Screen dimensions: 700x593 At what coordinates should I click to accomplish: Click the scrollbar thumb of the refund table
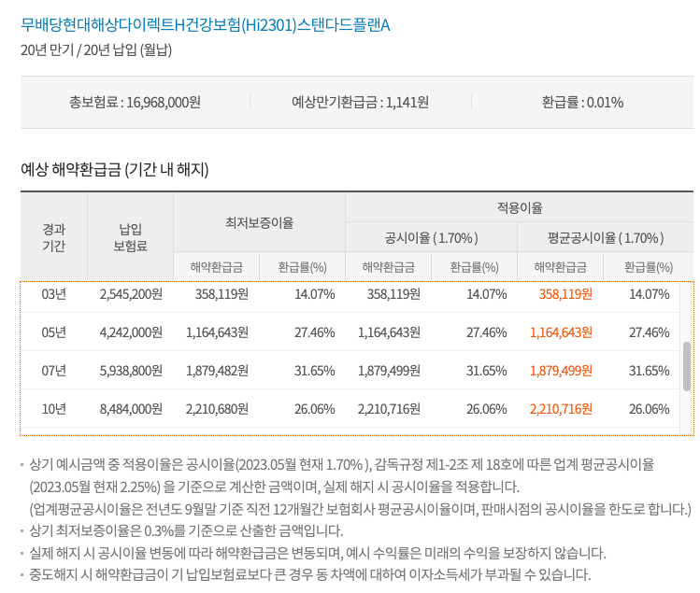(x=687, y=367)
